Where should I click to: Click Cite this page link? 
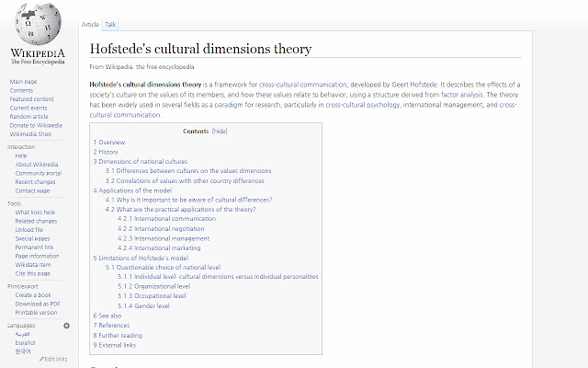pos(31,273)
